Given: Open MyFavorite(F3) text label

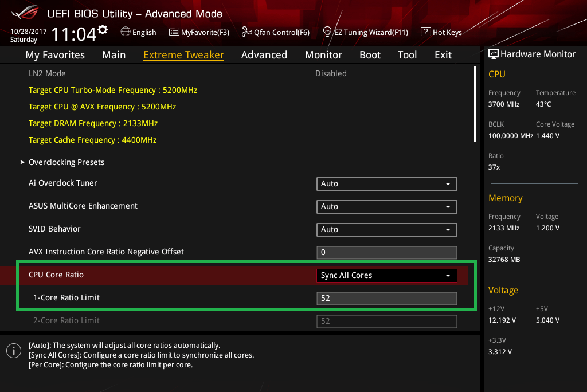Looking at the screenshot, I should 205,33.
